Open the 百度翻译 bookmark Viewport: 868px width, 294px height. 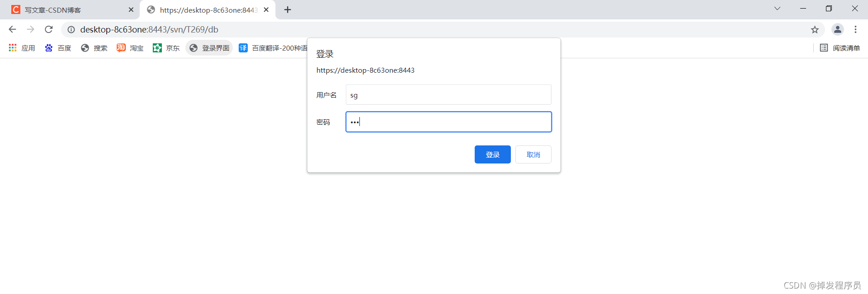click(x=273, y=48)
